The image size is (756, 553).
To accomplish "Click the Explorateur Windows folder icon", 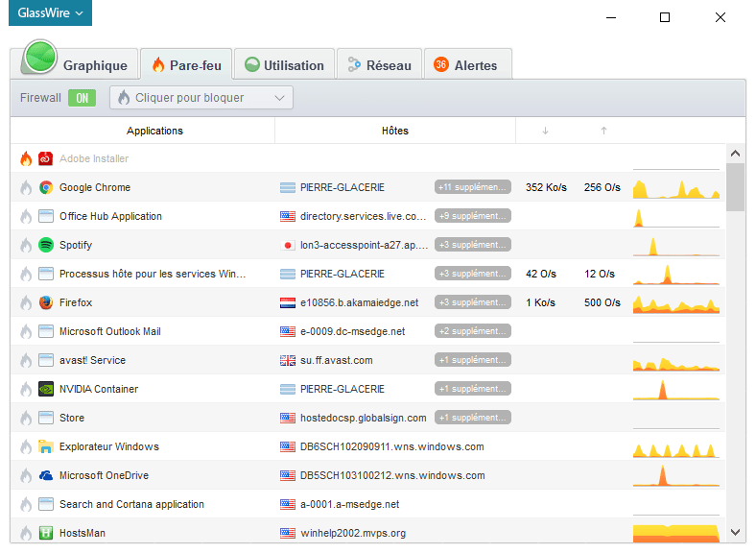I will point(46,446).
